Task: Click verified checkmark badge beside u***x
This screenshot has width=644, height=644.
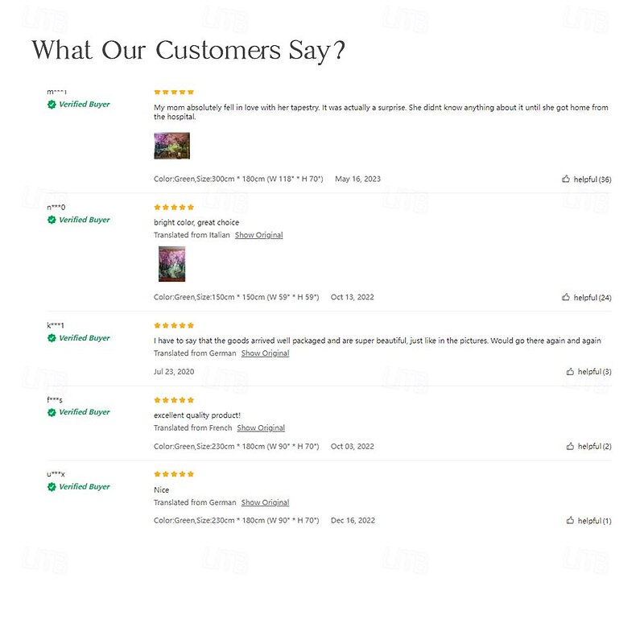Action: point(52,487)
